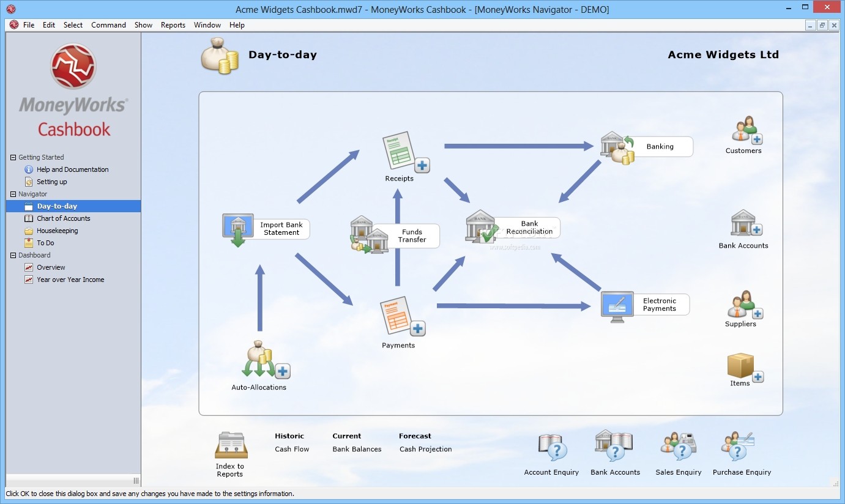Open the Cash Projection forecast link
The width and height of the screenshot is (845, 504).
[426, 449]
